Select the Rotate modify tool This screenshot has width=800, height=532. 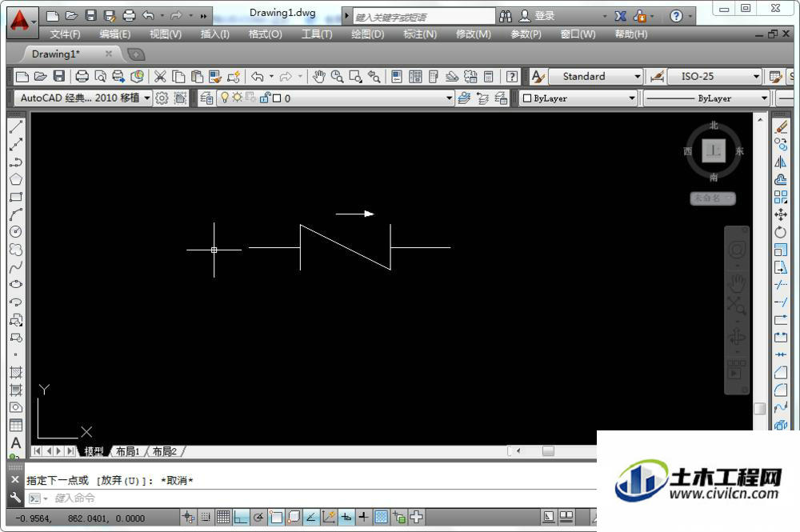[x=781, y=232]
